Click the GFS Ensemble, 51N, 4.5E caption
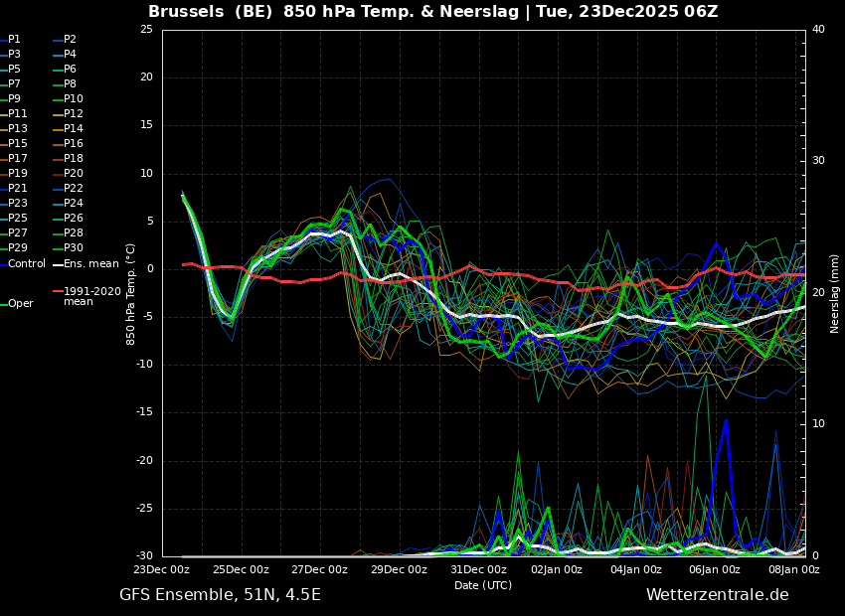This screenshot has height=616, width=845. [220, 595]
